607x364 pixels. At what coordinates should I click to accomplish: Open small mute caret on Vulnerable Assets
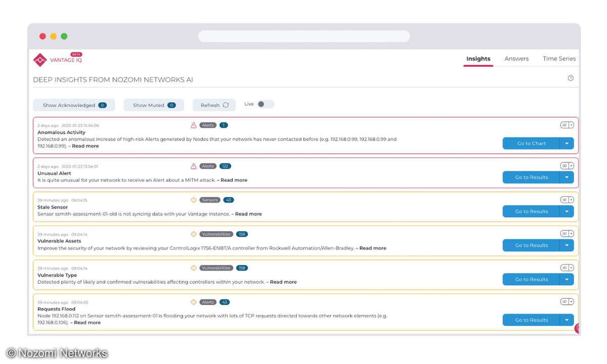coord(571,234)
